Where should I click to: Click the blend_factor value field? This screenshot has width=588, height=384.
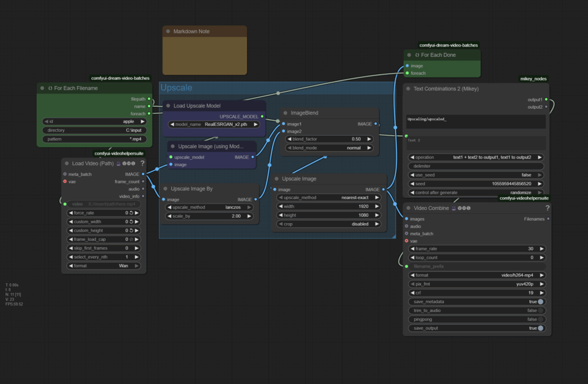(330, 139)
